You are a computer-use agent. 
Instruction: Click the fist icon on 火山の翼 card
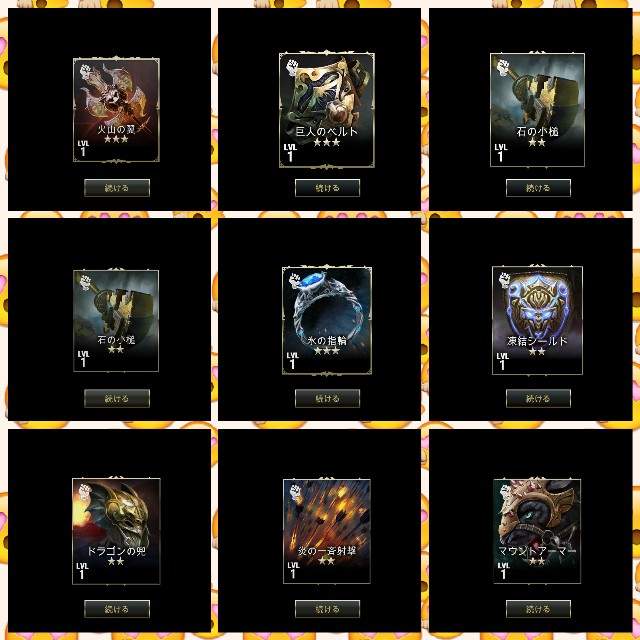click(85, 72)
